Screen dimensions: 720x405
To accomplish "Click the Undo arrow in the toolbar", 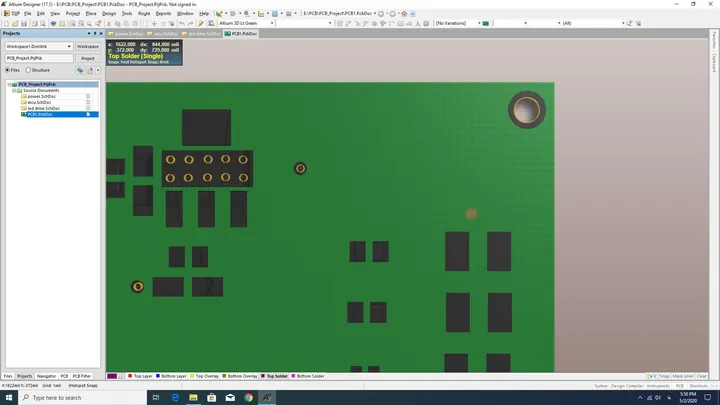I will [182, 23].
